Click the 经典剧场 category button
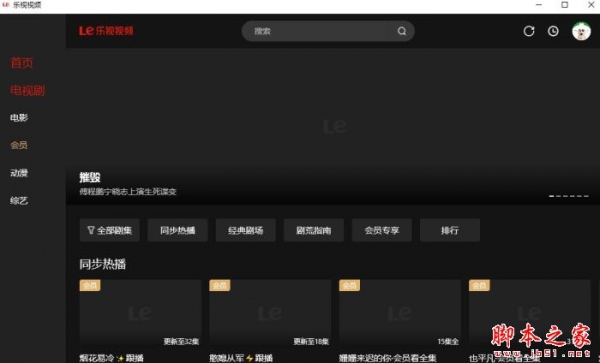600x363 pixels. (246, 230)
